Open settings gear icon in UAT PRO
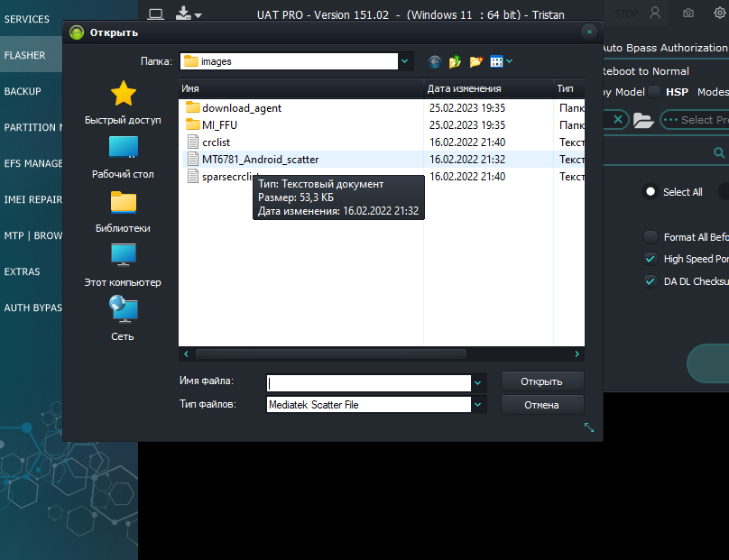This screenshot has width=729, height=560. [x=720, y=13]
